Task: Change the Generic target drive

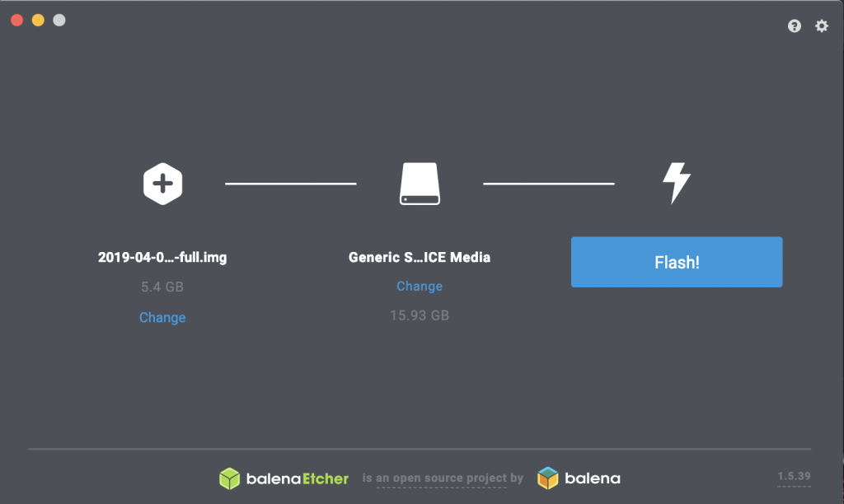Action: point(420,286)
